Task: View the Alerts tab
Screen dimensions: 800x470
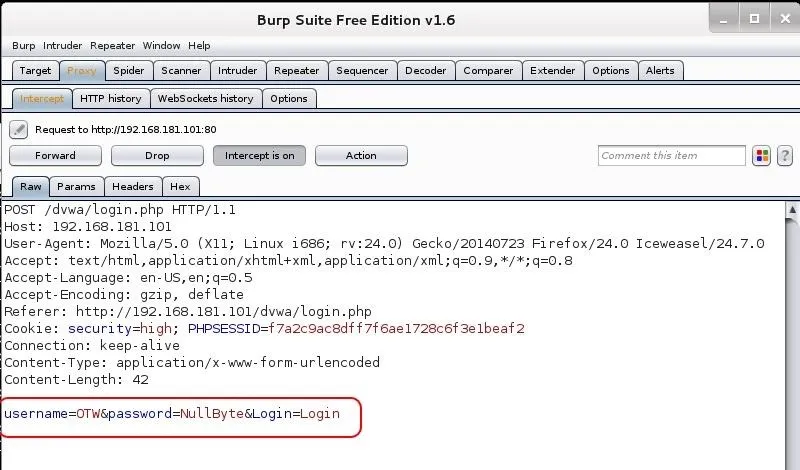Action: [x=660, y=71]
